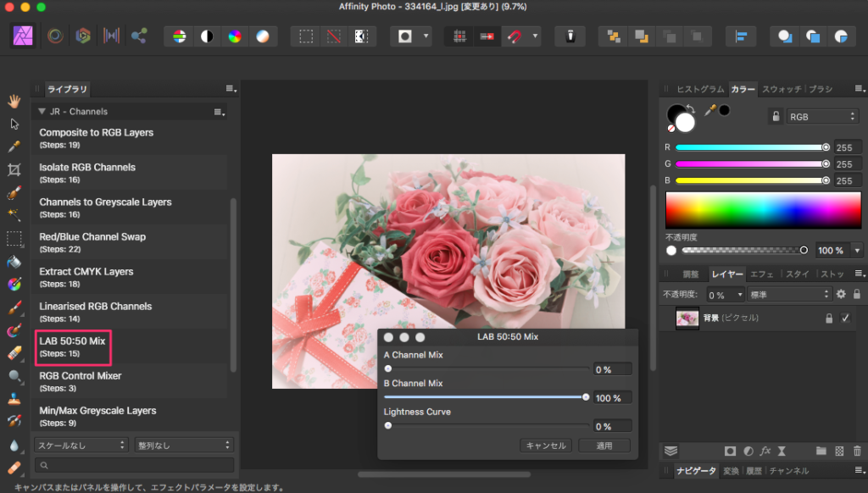Click the Auto White Balance toolbar icon

[263, 36]
